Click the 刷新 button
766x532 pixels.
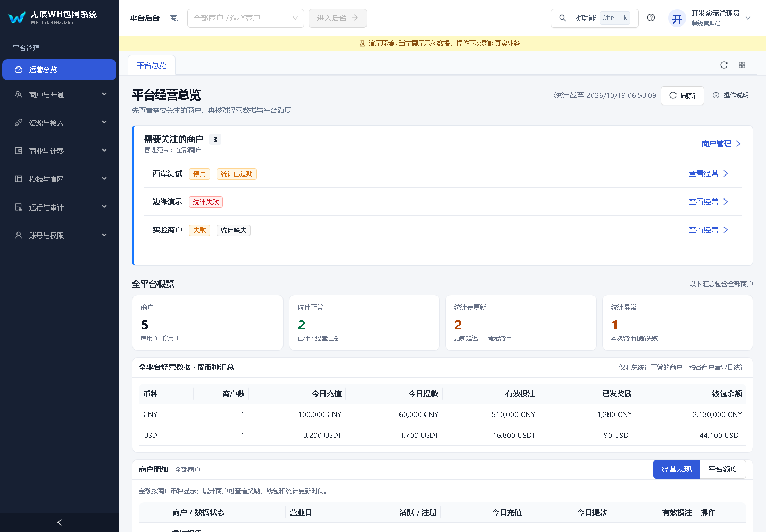[x=682, y=96]
